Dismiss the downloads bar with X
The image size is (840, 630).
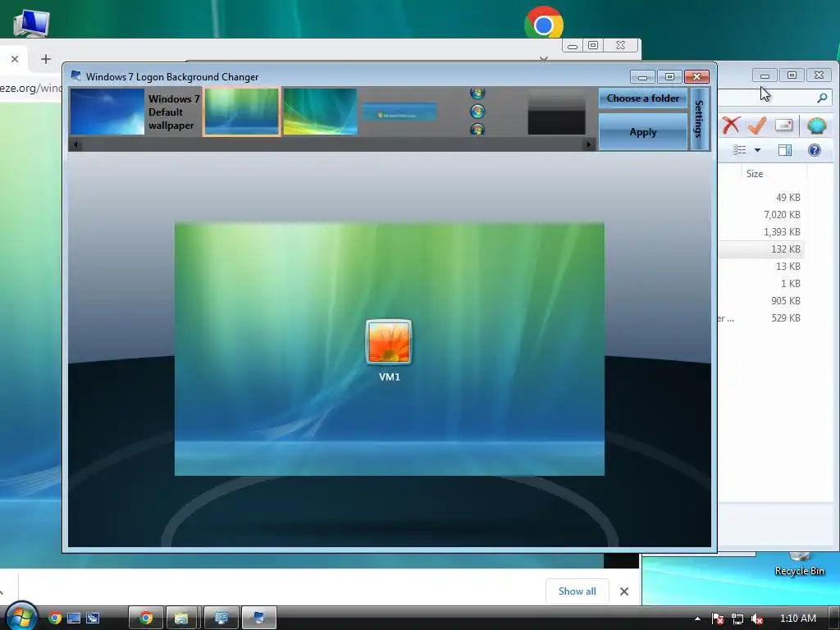click(x=624, y=591)
